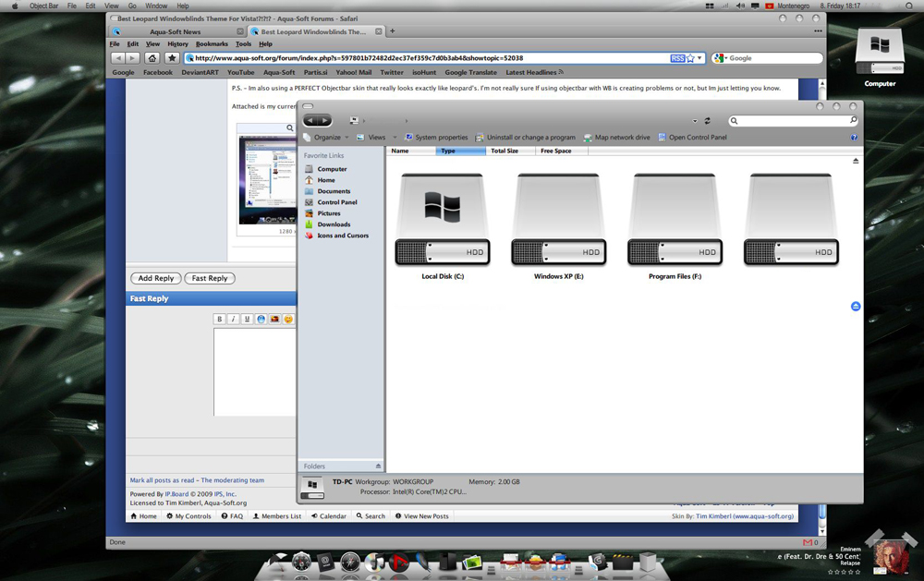Open the Window menu in top menu bar
Viewport: 924px width, 581px height.
(x=156, y=6)
